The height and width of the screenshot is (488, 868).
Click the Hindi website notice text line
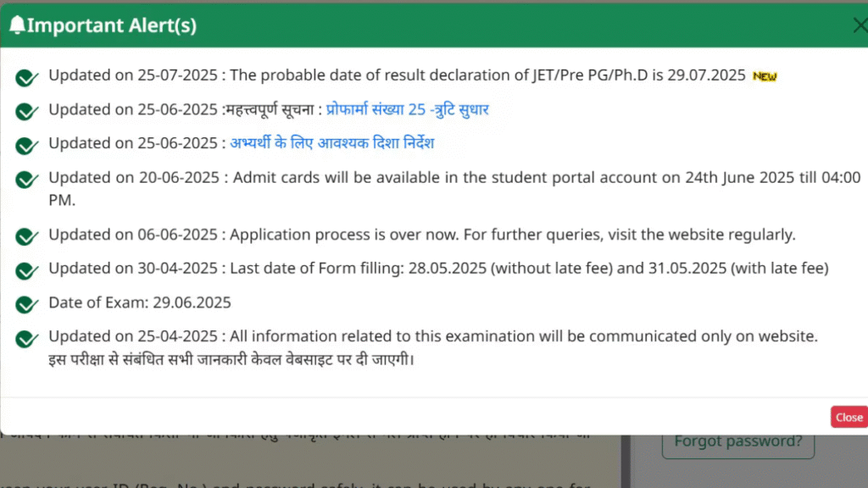231,359
